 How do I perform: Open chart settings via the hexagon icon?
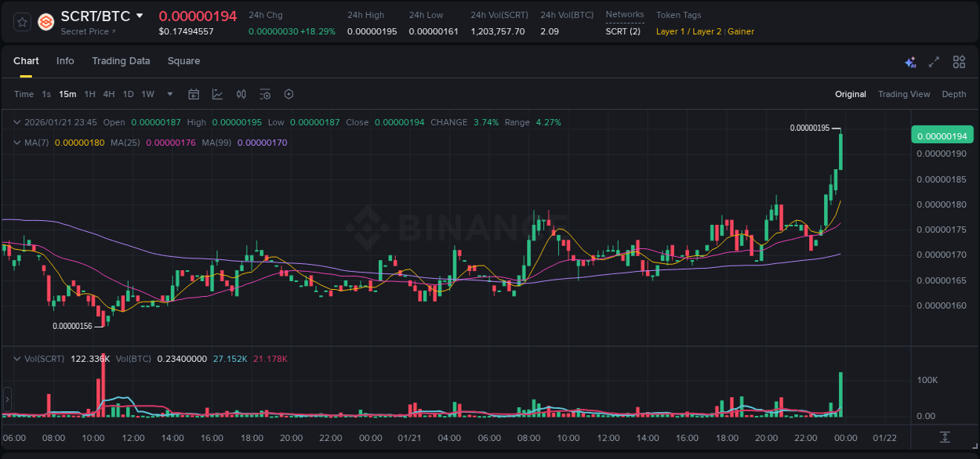(x=289, y=94)
